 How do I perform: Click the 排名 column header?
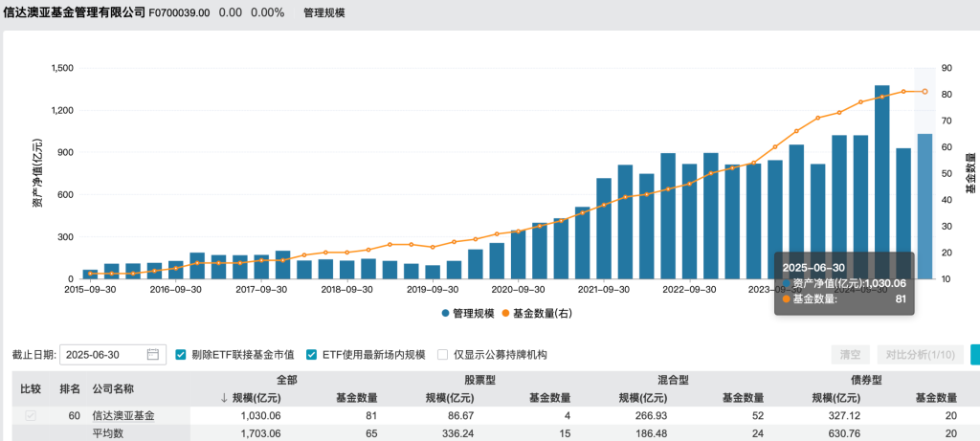[x=70, y=389]
